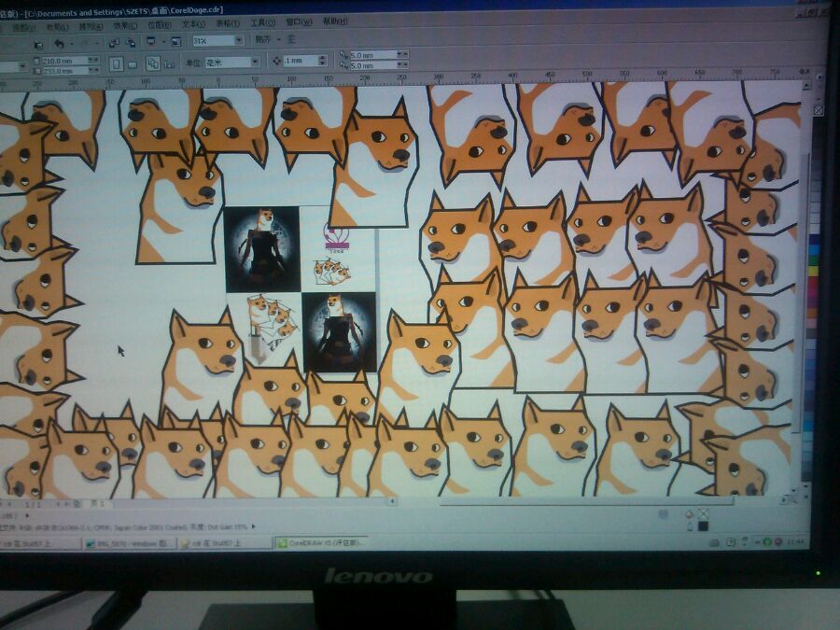Toggle apply layout to all pages
Screen dimensions: 840x630
153,63
